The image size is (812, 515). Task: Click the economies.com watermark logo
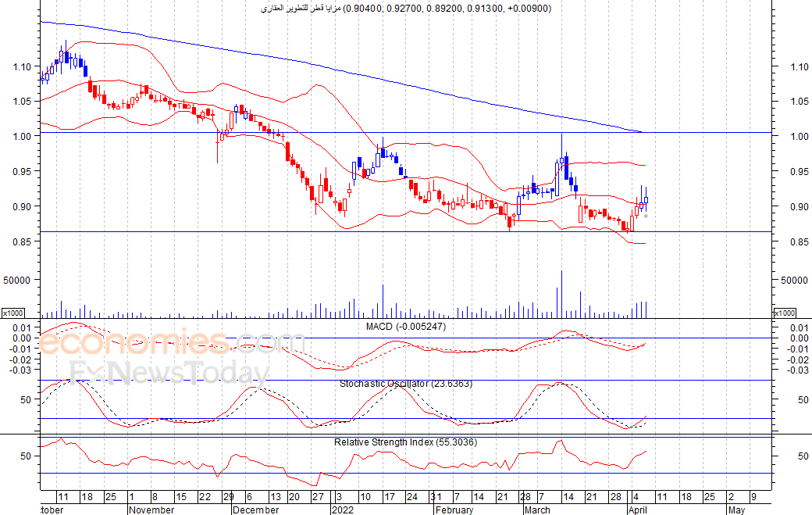click(171, 342)
